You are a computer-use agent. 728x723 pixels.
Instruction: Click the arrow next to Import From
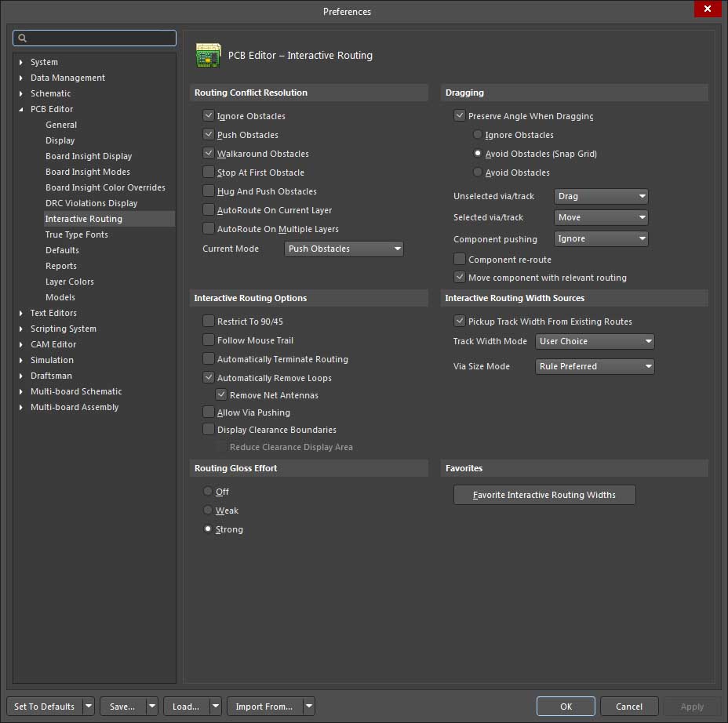(x=308, y=707)
